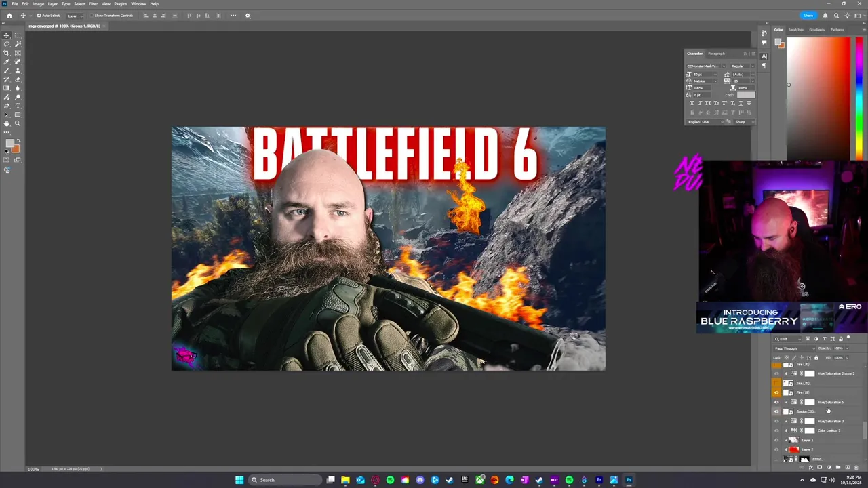
Task: Toggle the Auto-Select checkbox
Action: click(39, 15)
